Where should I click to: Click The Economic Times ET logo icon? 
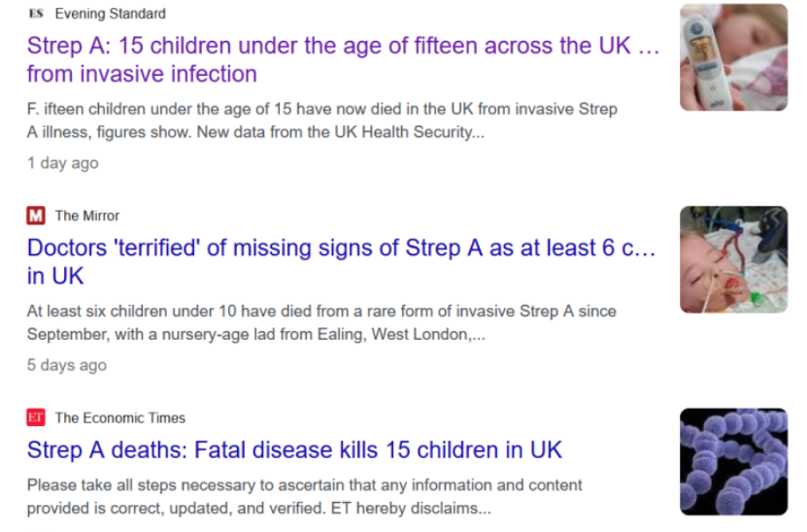click(36, 417)
